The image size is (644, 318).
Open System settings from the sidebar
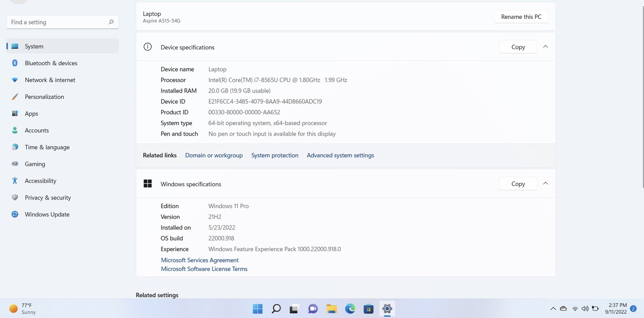[63, 46]
